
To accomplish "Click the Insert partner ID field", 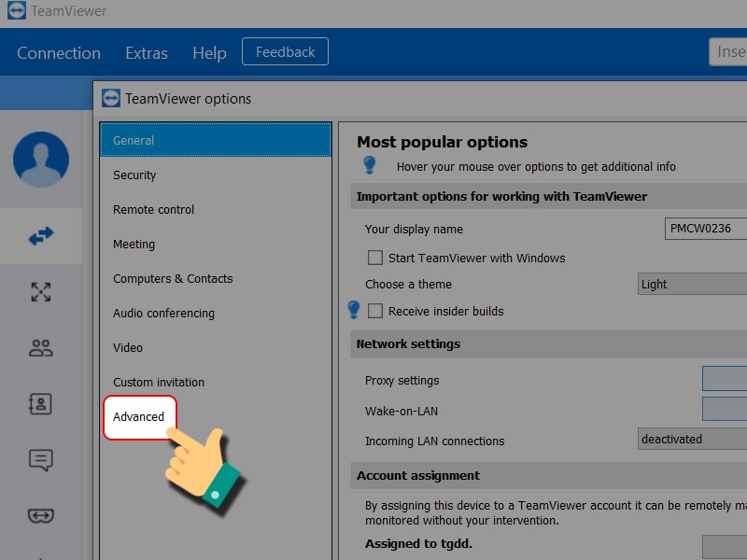I will pyautogui.click(x=728, y=51).
